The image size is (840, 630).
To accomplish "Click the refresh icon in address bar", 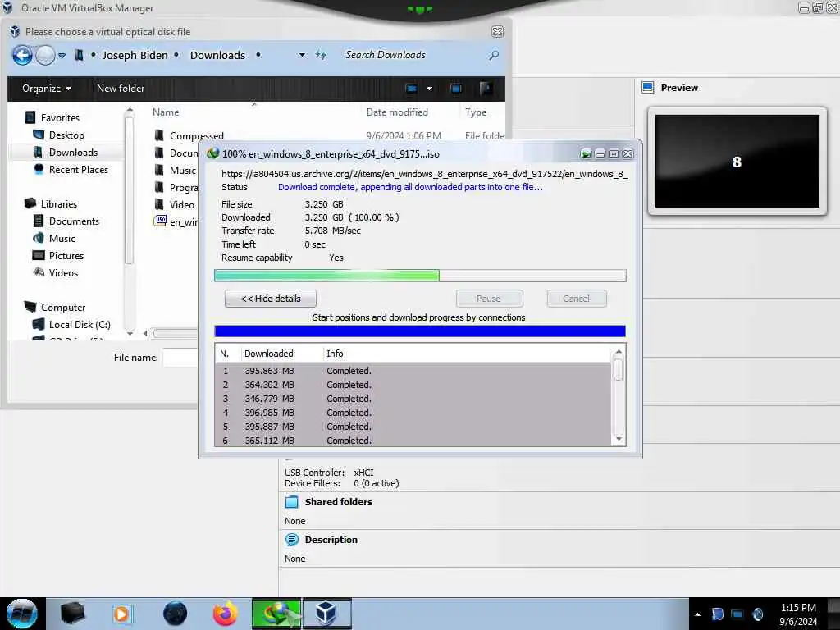I will pyautogui.click(x=321, y=55).
